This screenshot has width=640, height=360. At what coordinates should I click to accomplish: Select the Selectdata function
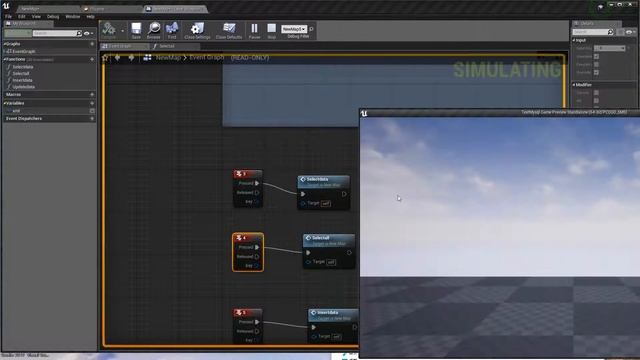click(x=22, y=67)
